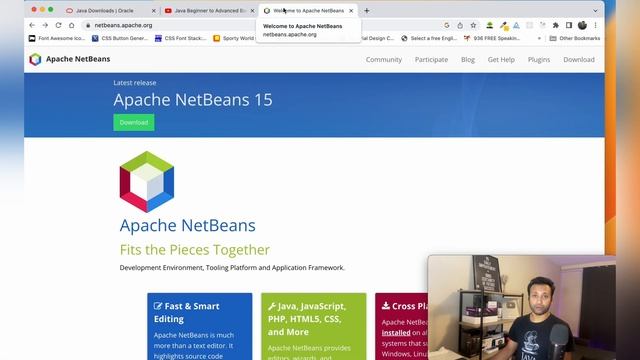
Task: Bookmark this page with the star icon
Action: coord(473,25)
